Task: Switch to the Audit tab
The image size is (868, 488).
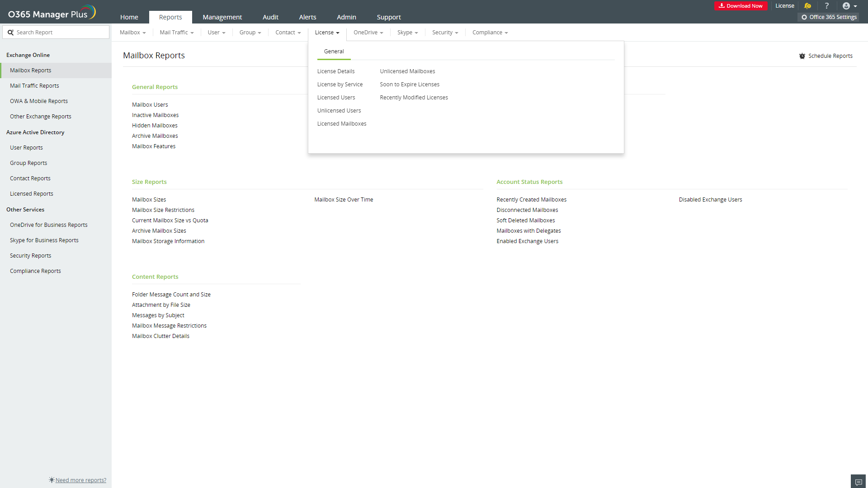Action: point(270,17)
